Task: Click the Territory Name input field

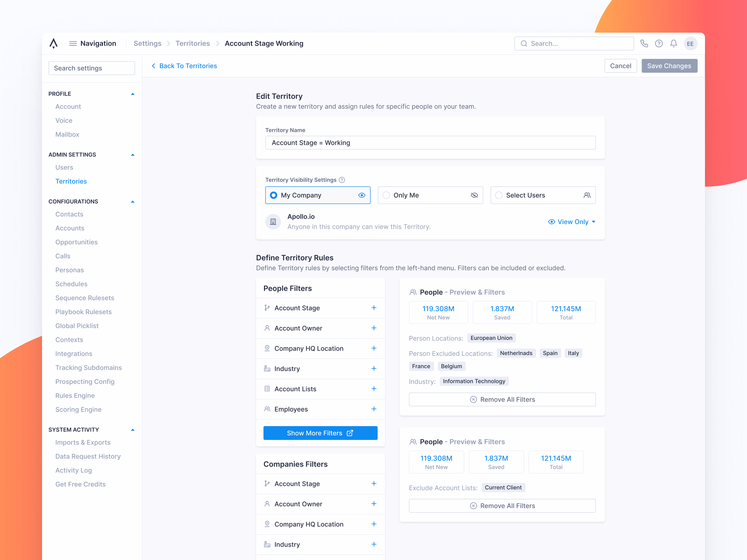Action: click(430, 143)
